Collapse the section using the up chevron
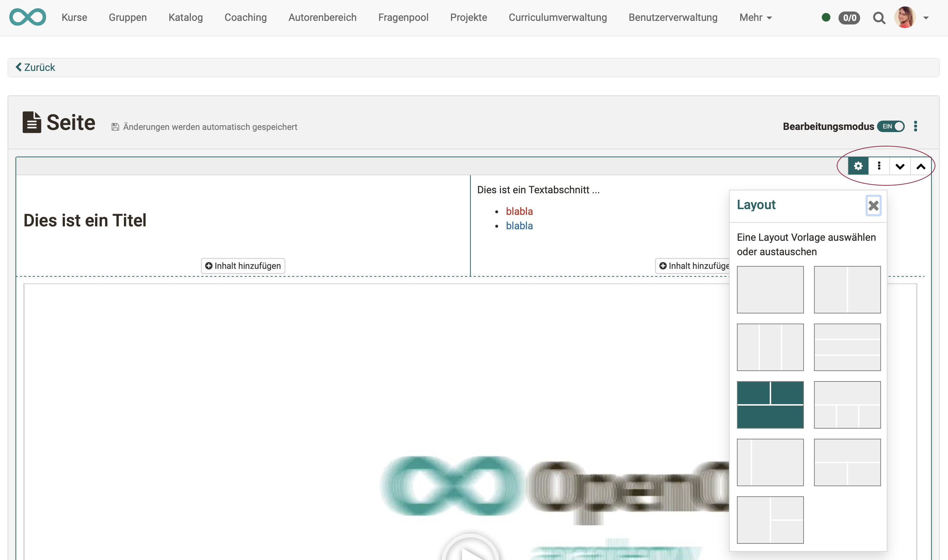Viewport: 948px width, 560px height. tap(921, 166)
